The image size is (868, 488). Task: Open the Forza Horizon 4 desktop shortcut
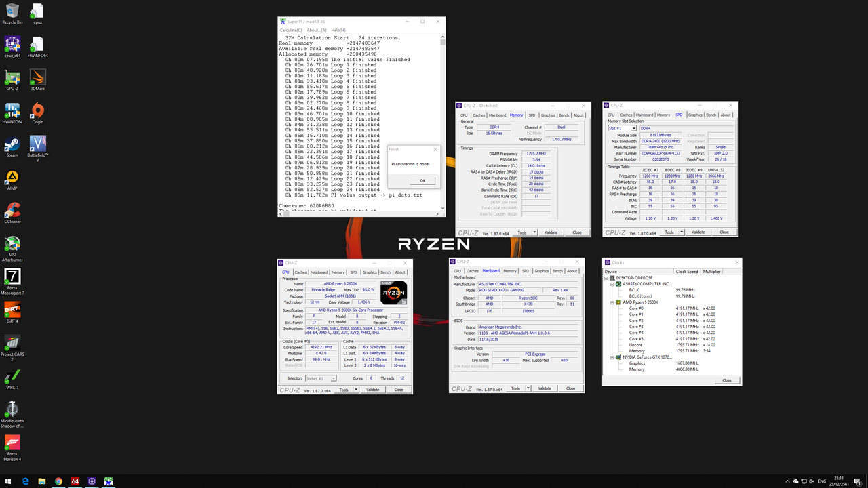point(12,448)
